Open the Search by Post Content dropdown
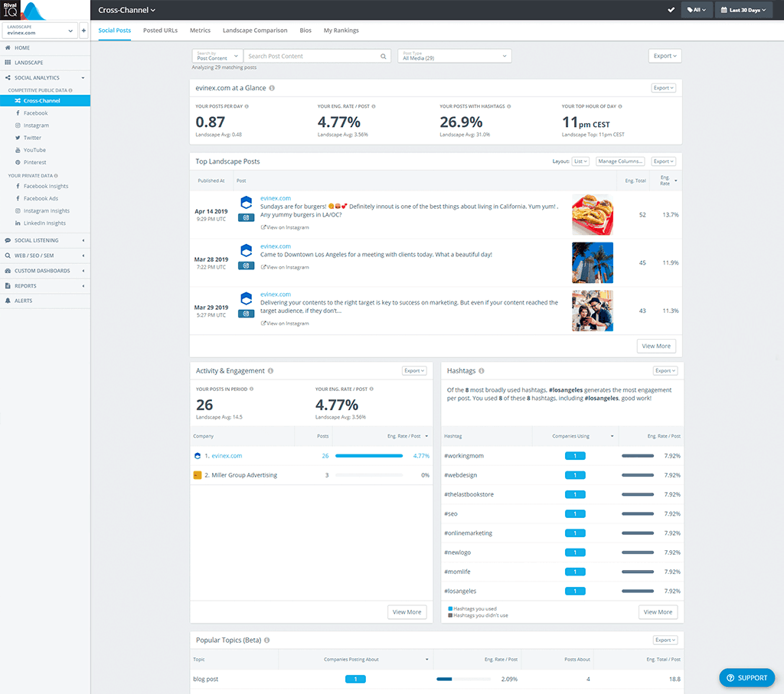Viewport: 784px width, 694px height. click(217, 56)
